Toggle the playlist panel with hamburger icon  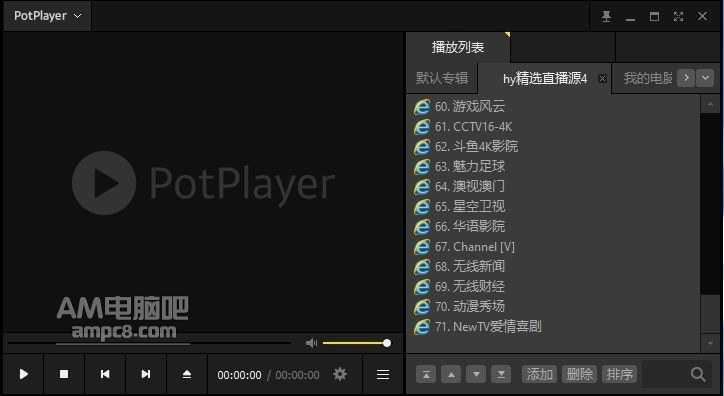383,374
